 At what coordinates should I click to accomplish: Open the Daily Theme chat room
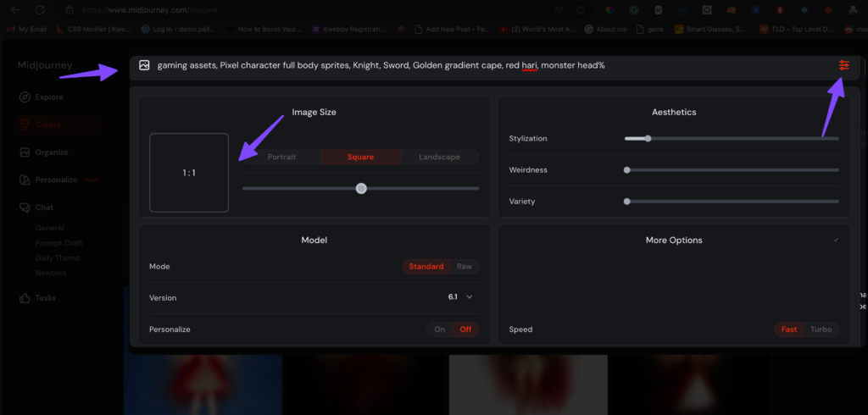pyautogui.click(x=58, y=258)
